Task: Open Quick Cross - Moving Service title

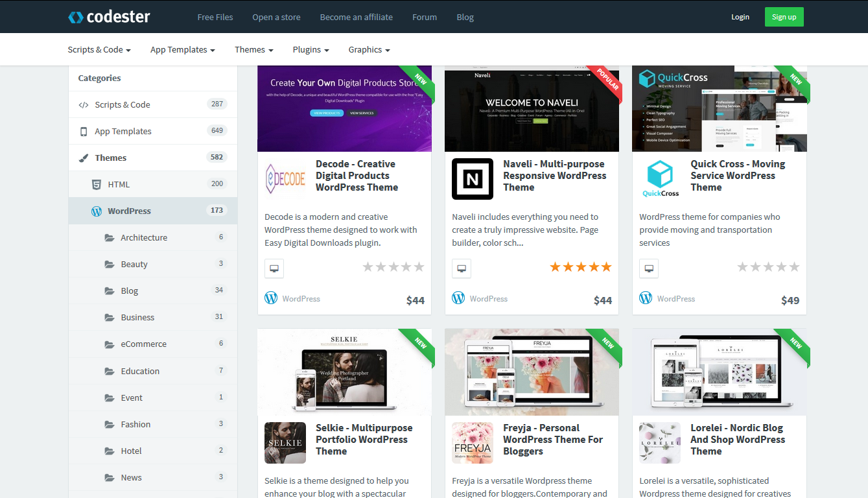Action: click(738, 176)
